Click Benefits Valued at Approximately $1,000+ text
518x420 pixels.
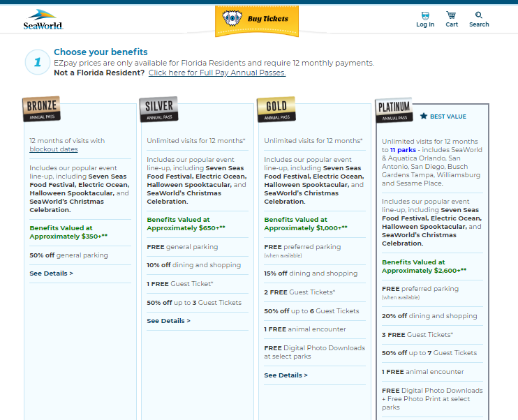pos(306,224)
